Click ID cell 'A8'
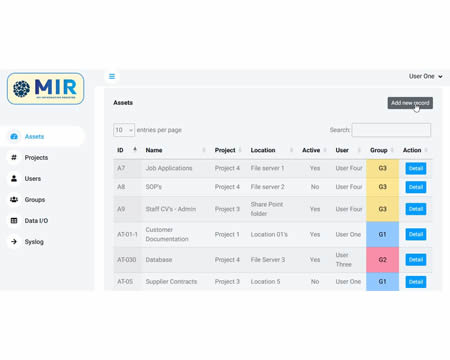450x360 pixels. (x=121, y=187)
